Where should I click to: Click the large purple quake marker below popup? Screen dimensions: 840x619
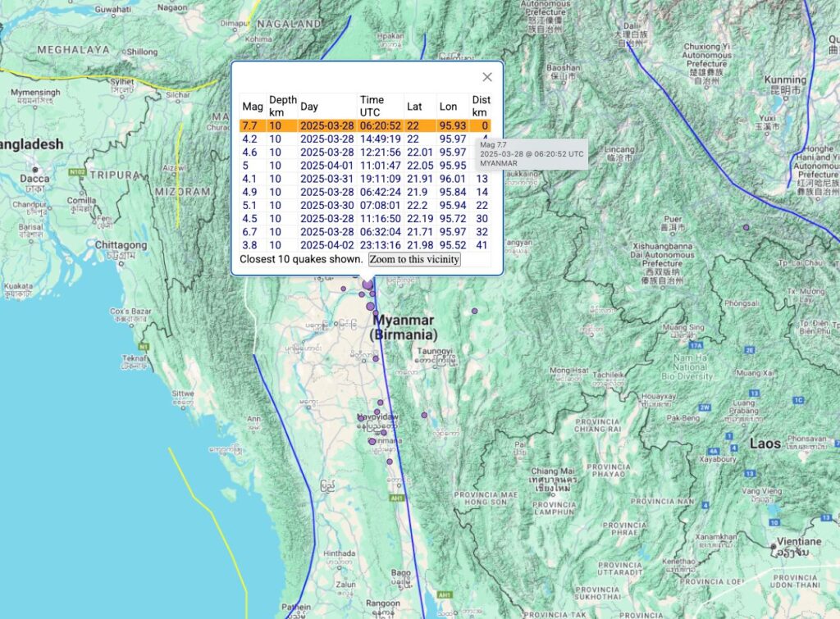(x=367, y=284)
